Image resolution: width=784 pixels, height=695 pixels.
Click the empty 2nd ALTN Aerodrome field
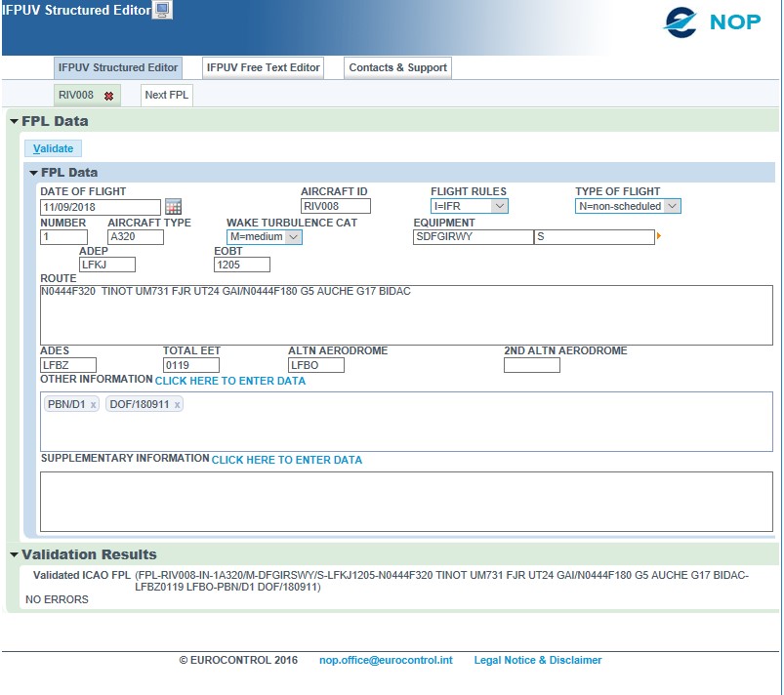(x=532, y=365)
